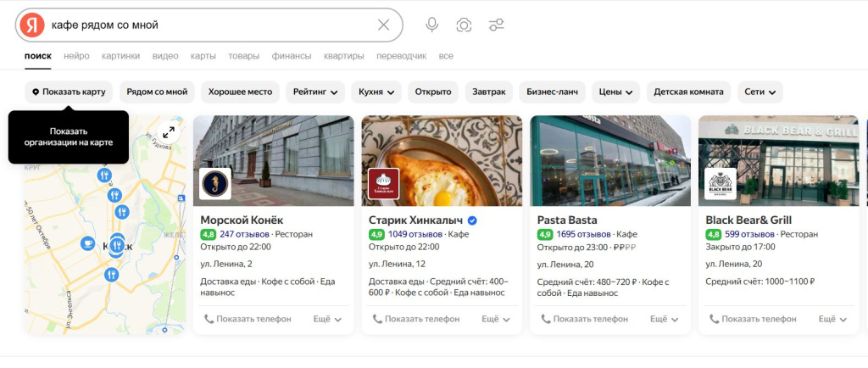Switch to the переводчик tab
The width and height of the screenshot is (868, 368).
(x=401, y=56)
